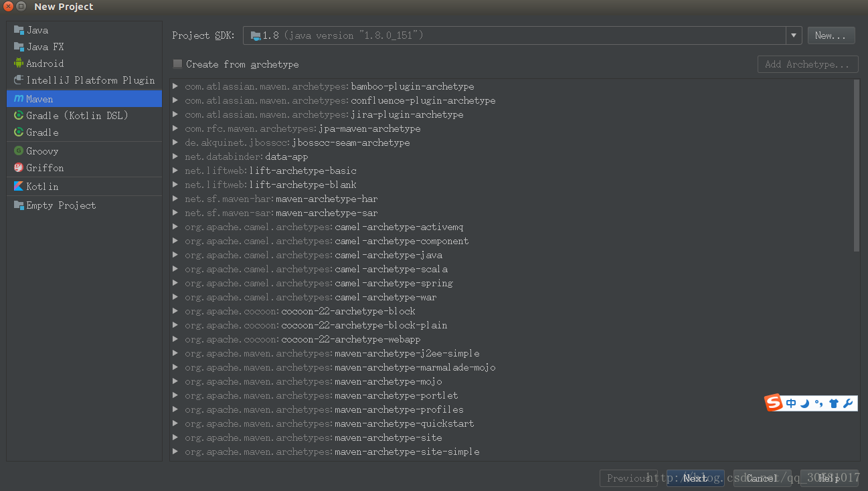Click the IntelliJ Platform Plugin icon
Viewport: 868px width, 491px height.
(x=19, y=80)
